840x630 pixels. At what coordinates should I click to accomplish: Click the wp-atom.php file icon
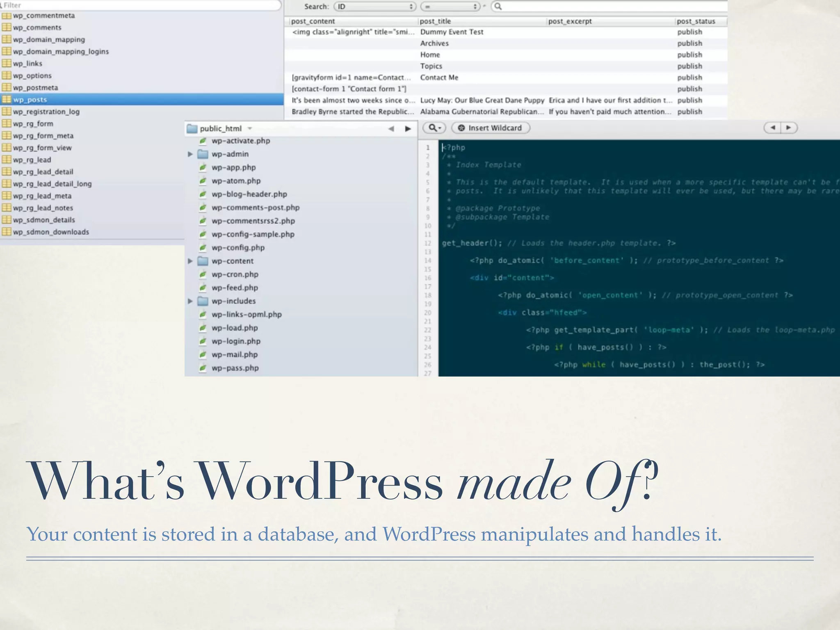203,180
